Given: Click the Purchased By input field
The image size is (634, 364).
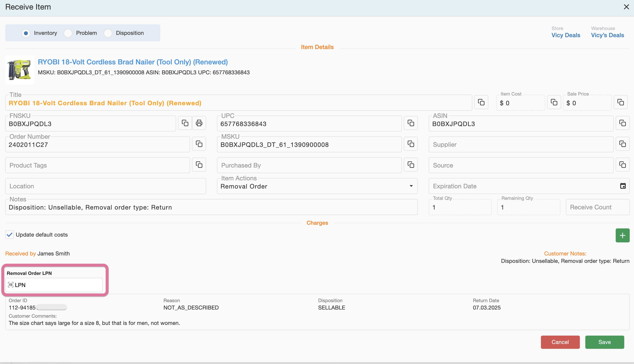Looking at the screenshot, I should 309,165.
